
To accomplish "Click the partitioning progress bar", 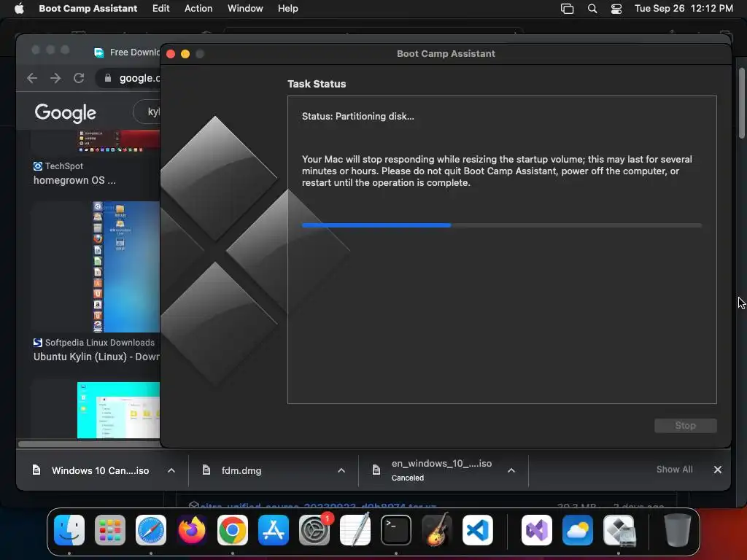I will point(502,225).
